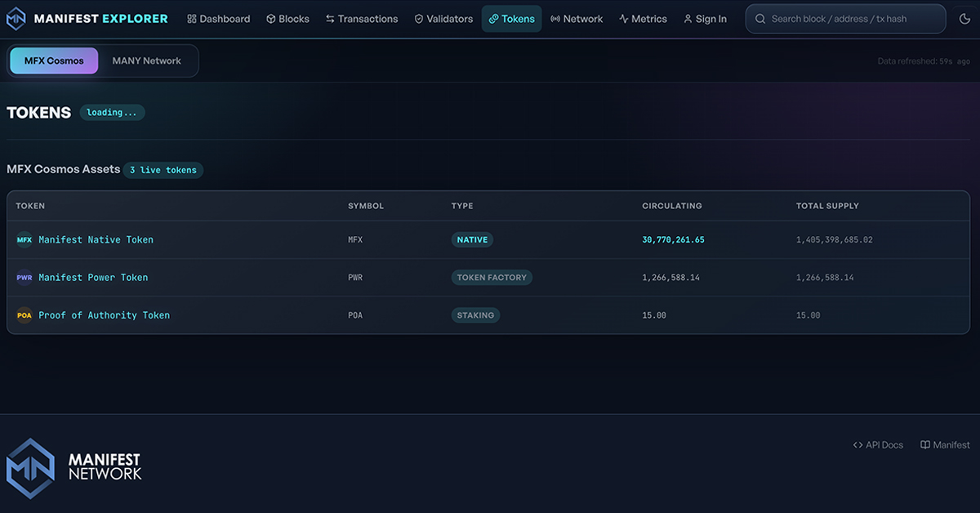Click the 'loading...' status badge
Image resolution: width=980 pixels, height=513 pixels.
coord(112,113)
